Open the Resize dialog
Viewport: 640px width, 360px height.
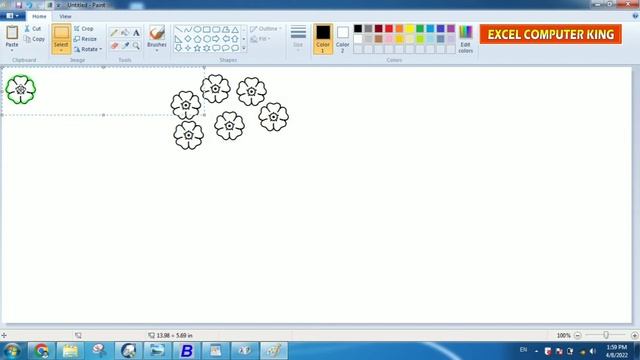click(85, 39)
